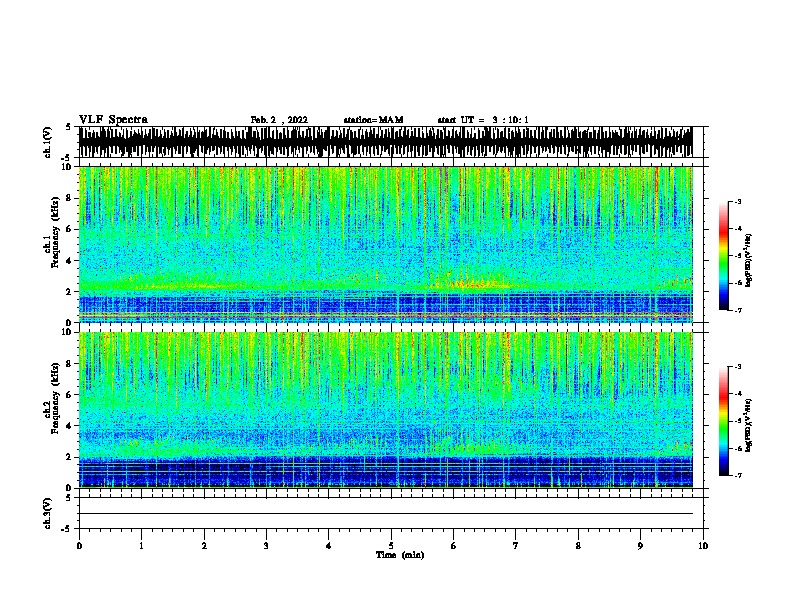This screenshot has height=612, width=792.
Task: Click the ch.1 spectrogram color scale bar
Action: pyautogui.click(x=723, y=256)
